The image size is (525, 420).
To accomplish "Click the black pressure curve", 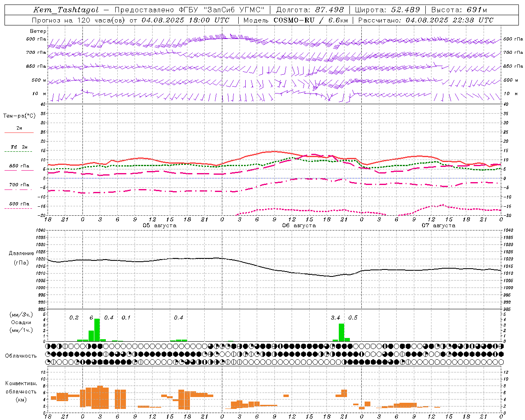I will tap(274, 270).
